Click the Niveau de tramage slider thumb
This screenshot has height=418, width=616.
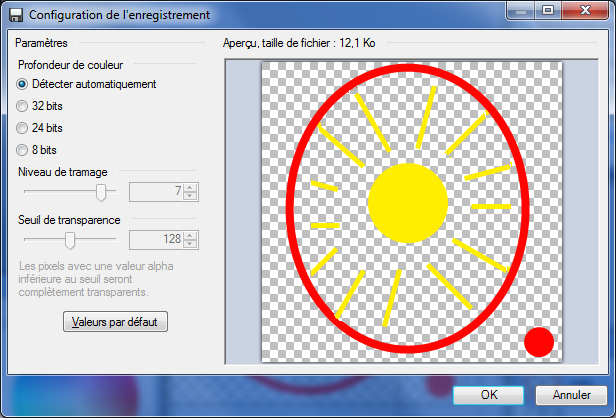(101, 192)
